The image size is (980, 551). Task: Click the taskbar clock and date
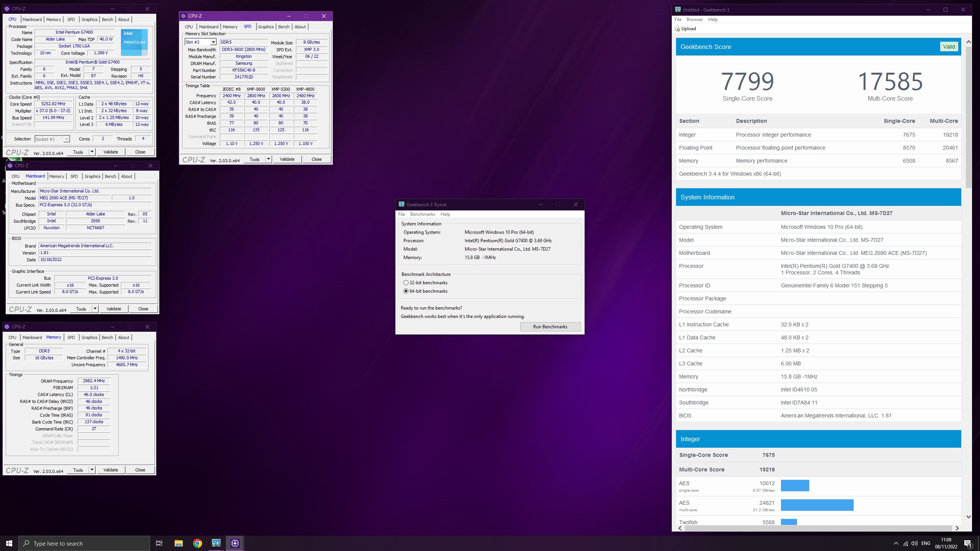(x=946, y=543)
